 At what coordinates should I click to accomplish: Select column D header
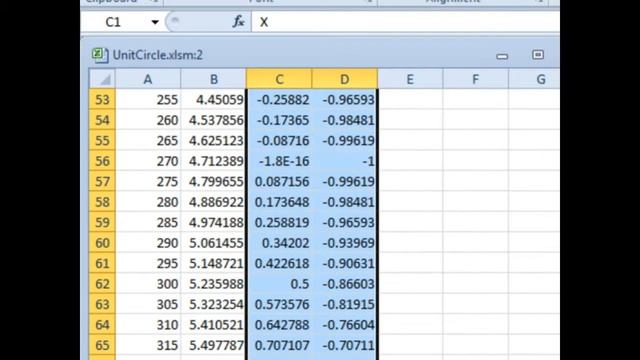[344, 79]
